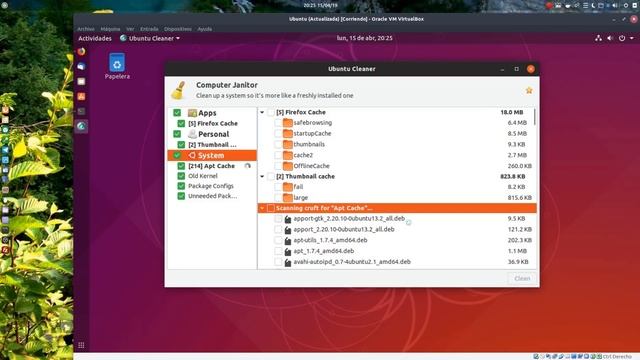Check the safebrowsing row checkbox
640x360 pixels.
(x=278, y=122)
